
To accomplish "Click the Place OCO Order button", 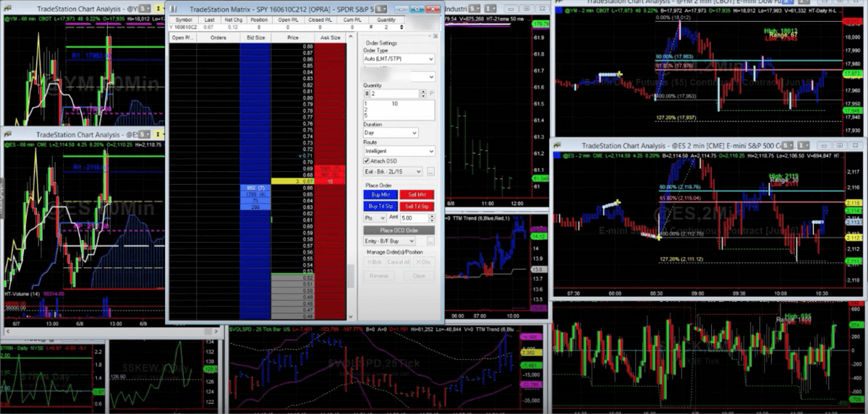I will coord(399,230).
